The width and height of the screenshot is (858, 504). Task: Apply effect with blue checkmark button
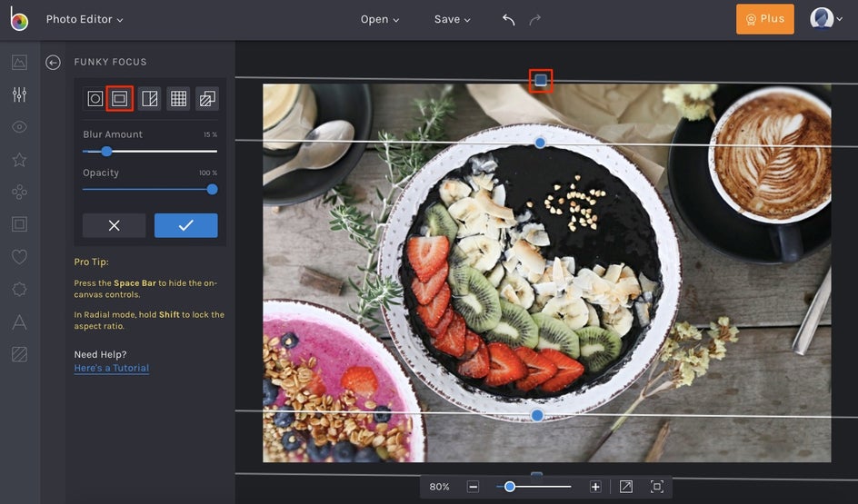[x=185, y=225]
